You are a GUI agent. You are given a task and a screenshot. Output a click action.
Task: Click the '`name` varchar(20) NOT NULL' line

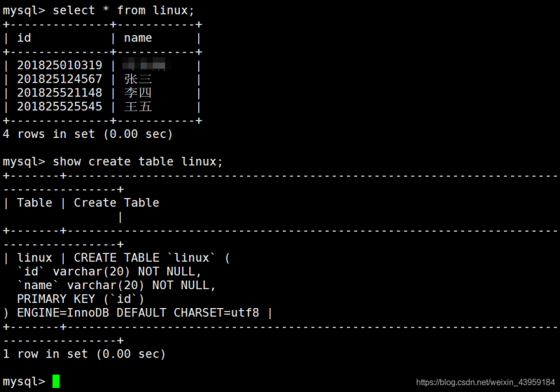click(116, 285)
